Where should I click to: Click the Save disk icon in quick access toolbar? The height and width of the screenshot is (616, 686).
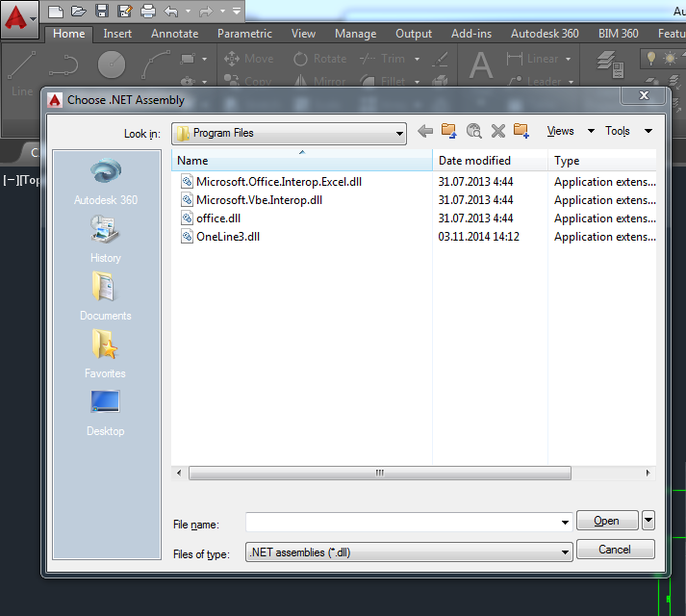pos(102,11)
